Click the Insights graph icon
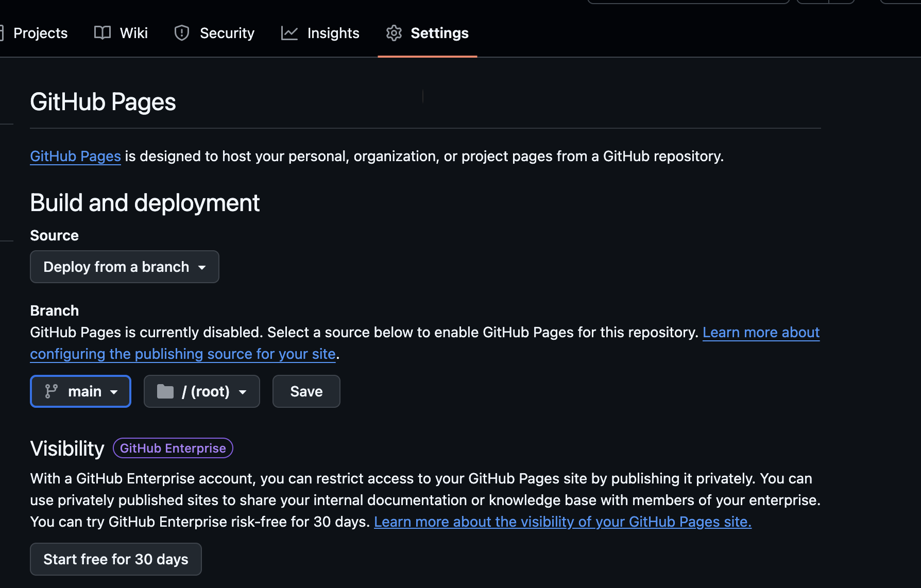 click(x=289, y=33)
